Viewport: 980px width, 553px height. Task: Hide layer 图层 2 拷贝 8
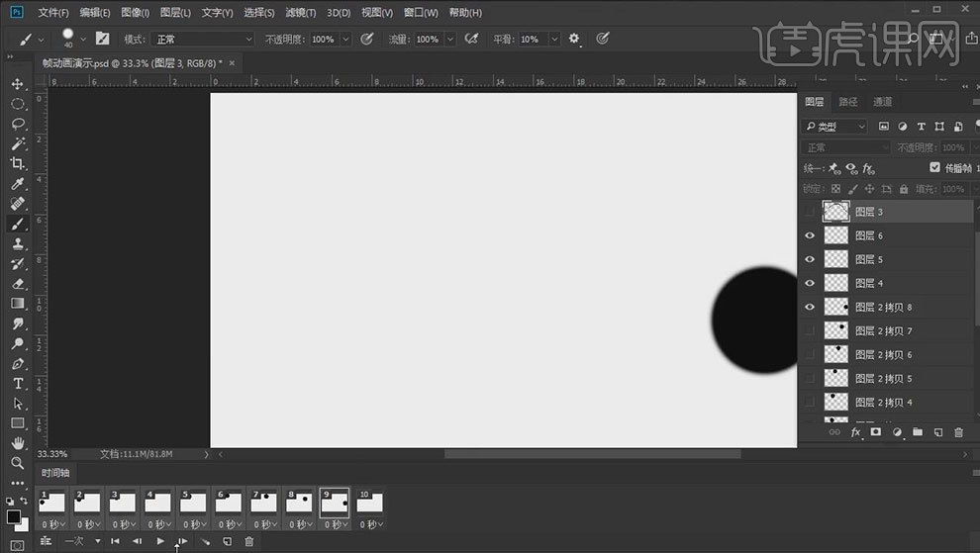tap(810, 307)
